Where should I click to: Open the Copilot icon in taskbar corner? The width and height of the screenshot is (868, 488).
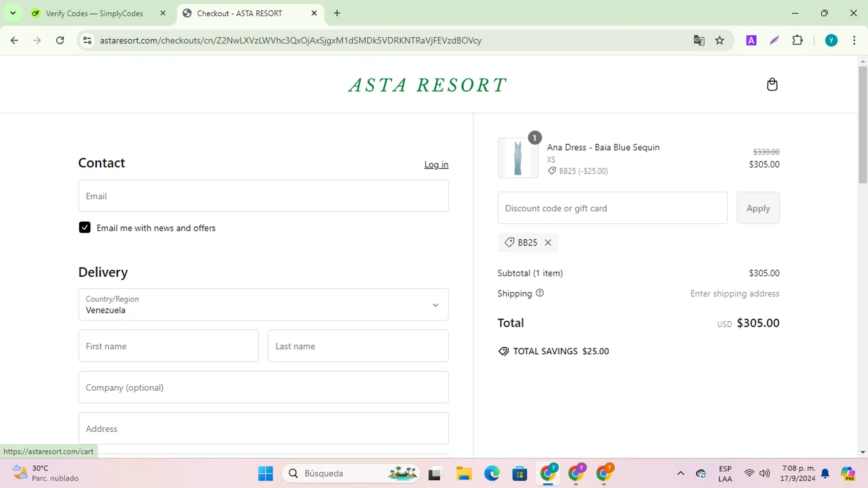click(x=848, y=474)
